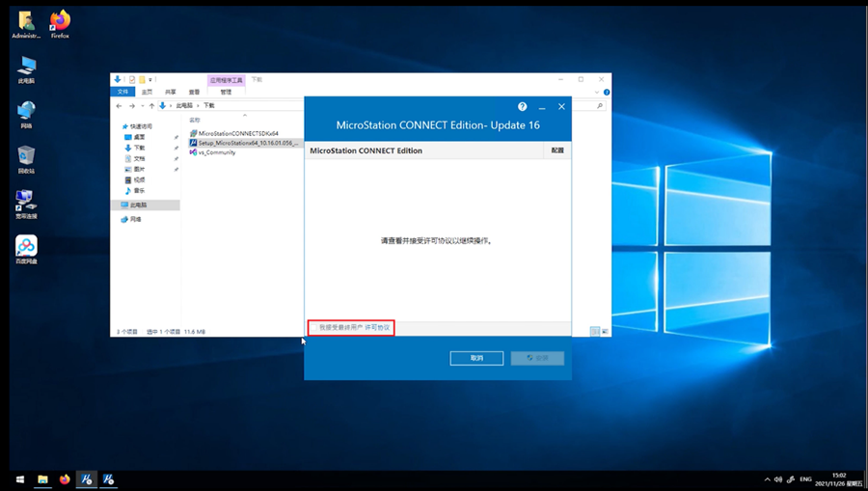
Task: Switch to the 共享 tab in File Explorer
Action: (x=171, y=92)
